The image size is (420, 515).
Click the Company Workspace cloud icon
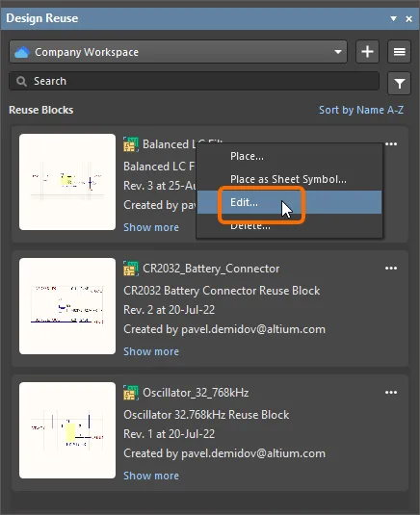[22, 52]
